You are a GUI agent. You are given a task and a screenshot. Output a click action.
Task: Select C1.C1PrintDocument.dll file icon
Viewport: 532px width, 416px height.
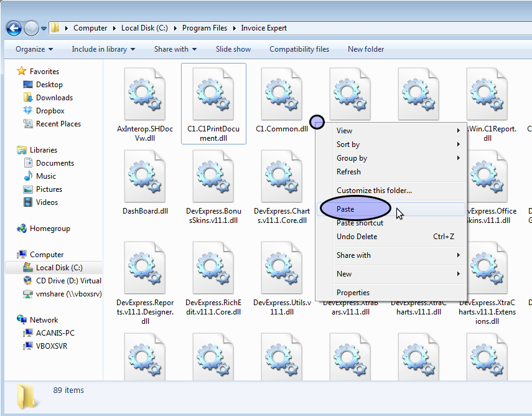[213, 94]
